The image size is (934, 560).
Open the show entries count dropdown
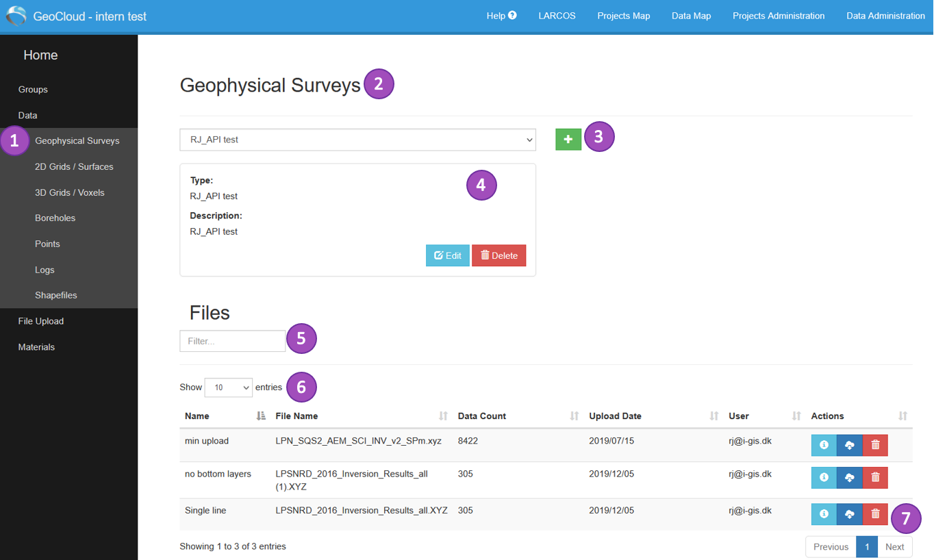228,387
